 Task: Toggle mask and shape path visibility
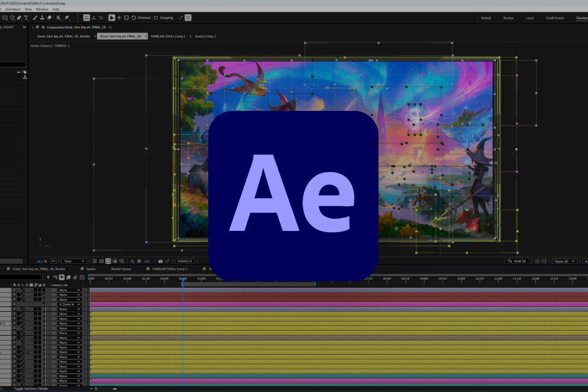click(x=108, y=261)
